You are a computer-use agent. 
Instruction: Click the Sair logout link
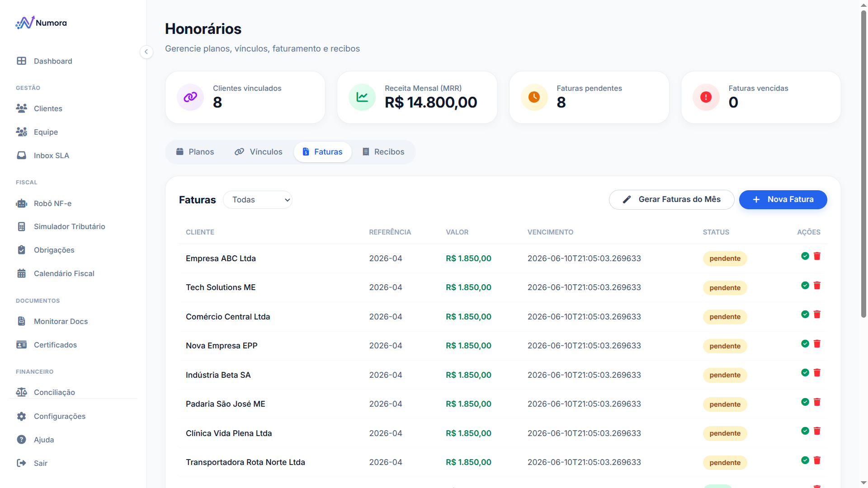tap(40, 463)
